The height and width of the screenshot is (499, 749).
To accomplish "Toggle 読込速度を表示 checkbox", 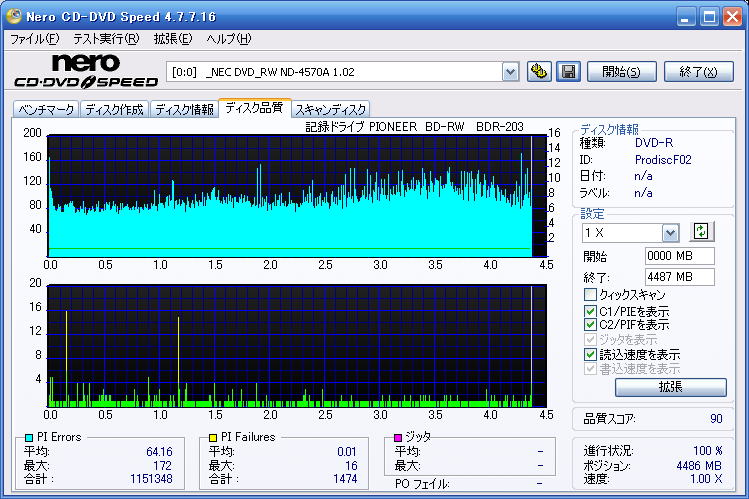I will (590, 354).
